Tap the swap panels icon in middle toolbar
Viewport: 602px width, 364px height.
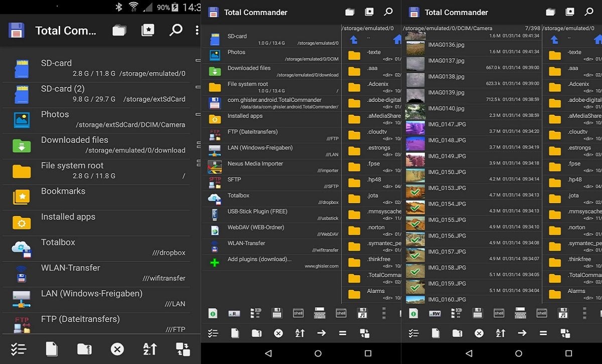(365, 333)
